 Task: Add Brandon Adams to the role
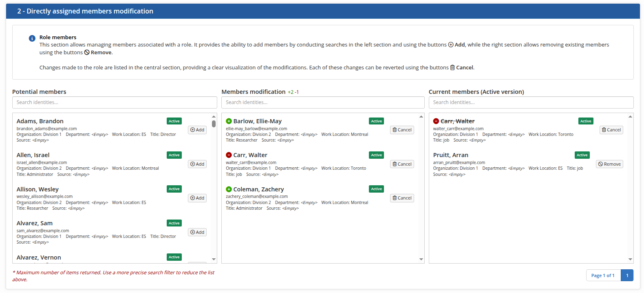pyautogui.click(x=197, y=130)
